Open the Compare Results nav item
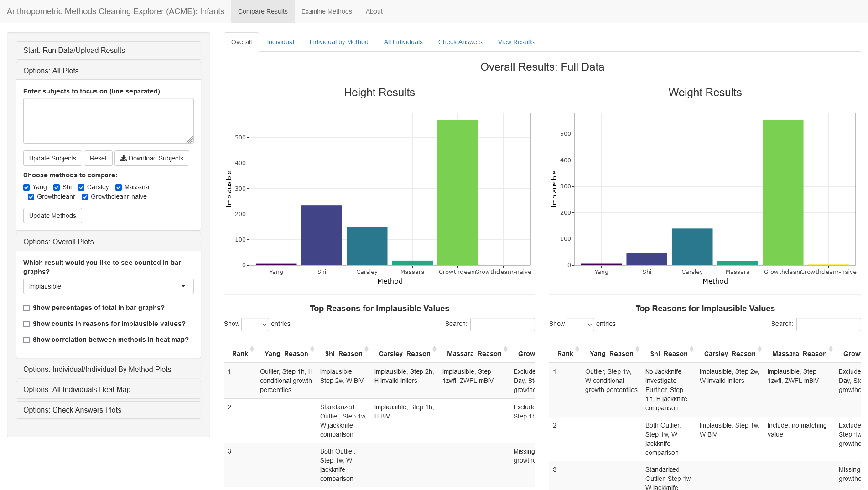 [263, 11]
